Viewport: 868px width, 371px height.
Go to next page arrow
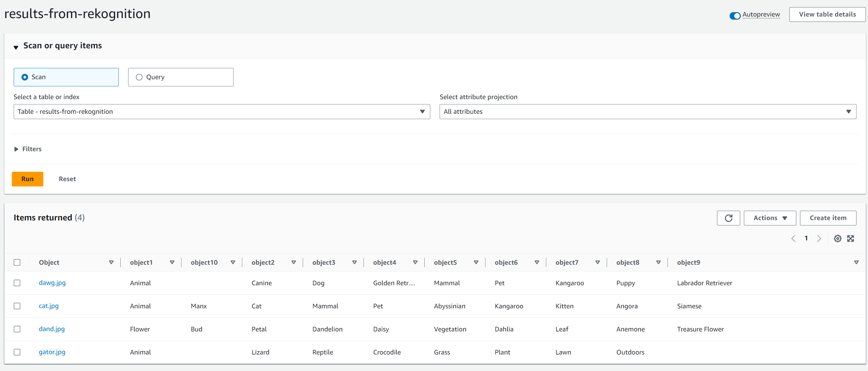pos(819,238)
